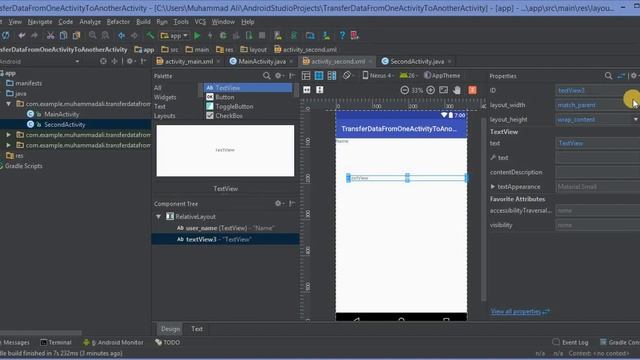Viewport: 640px width, 360px height.
Task: Click the Debug app icon
Action: coord(223,36)
